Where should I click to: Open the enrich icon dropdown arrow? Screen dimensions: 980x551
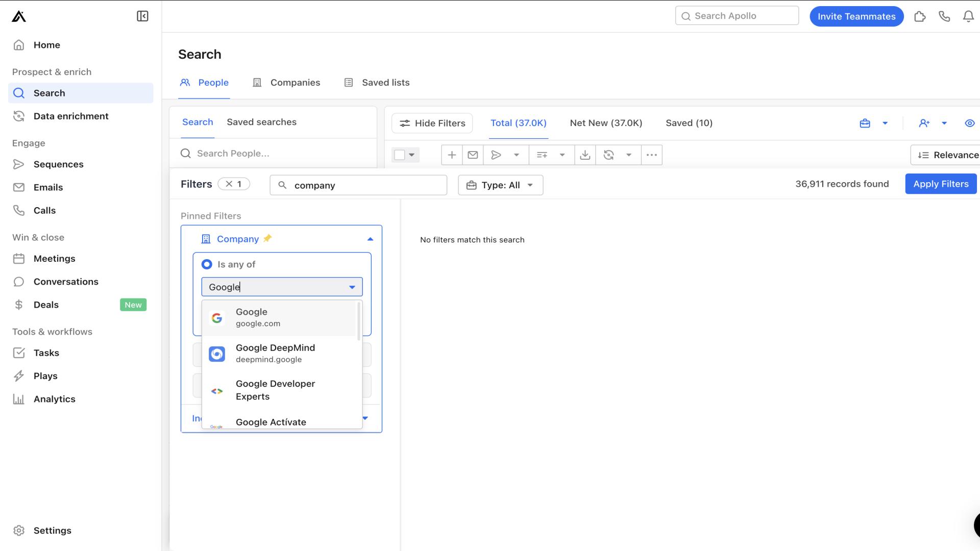point(629,155)
